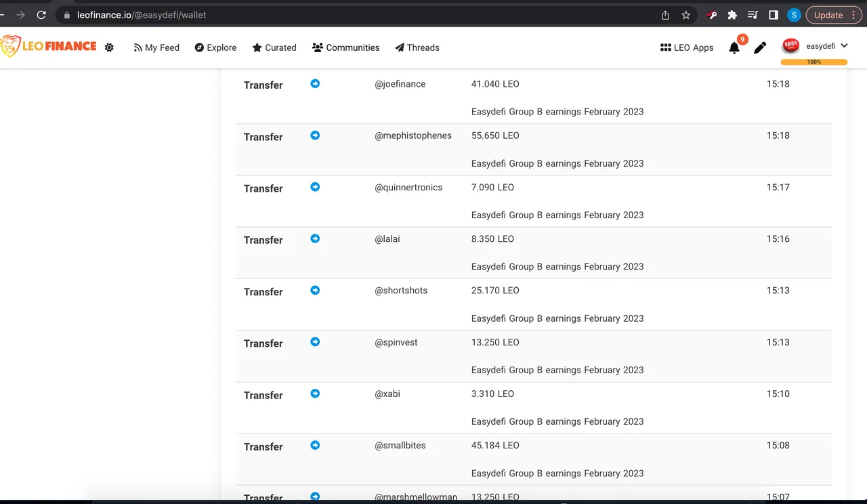Viewport: 867px width, 504px height.
Task: Click the pencil write-post icon
Action: (x=760, y=47)
